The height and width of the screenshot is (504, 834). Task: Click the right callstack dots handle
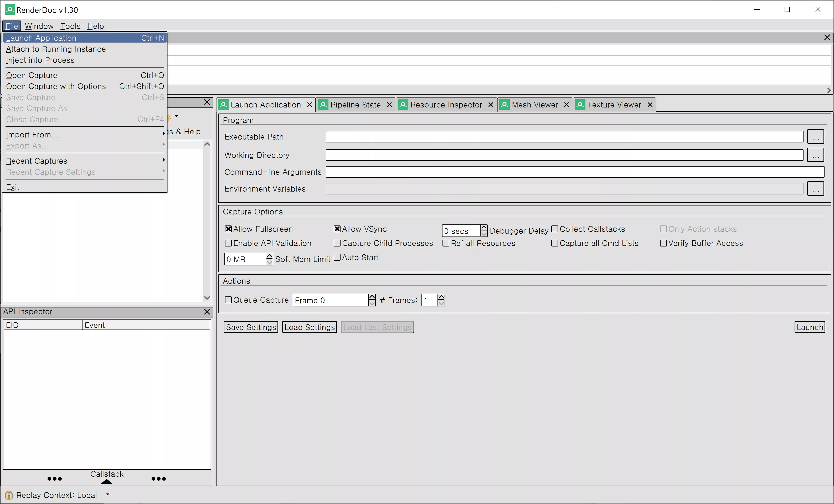coord(158,479)
